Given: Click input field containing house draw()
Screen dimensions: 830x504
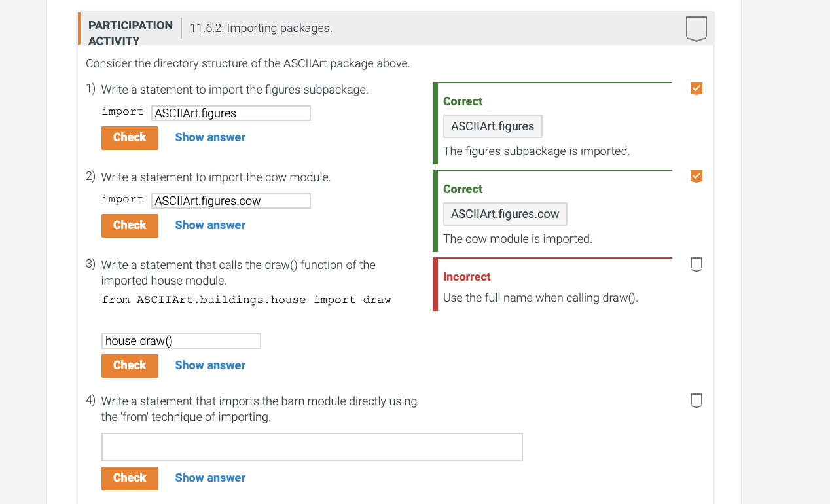Looking at the screenshot, I should 181,341.
